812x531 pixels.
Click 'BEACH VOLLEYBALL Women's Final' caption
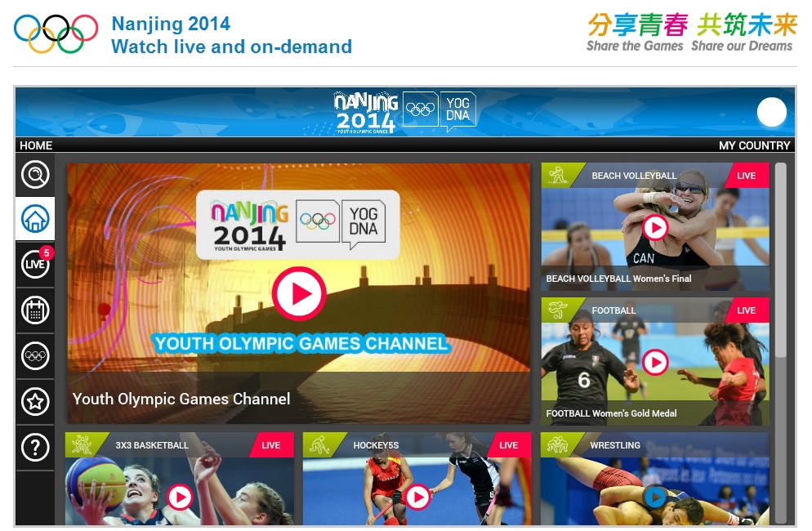click(x=618, y=279)
